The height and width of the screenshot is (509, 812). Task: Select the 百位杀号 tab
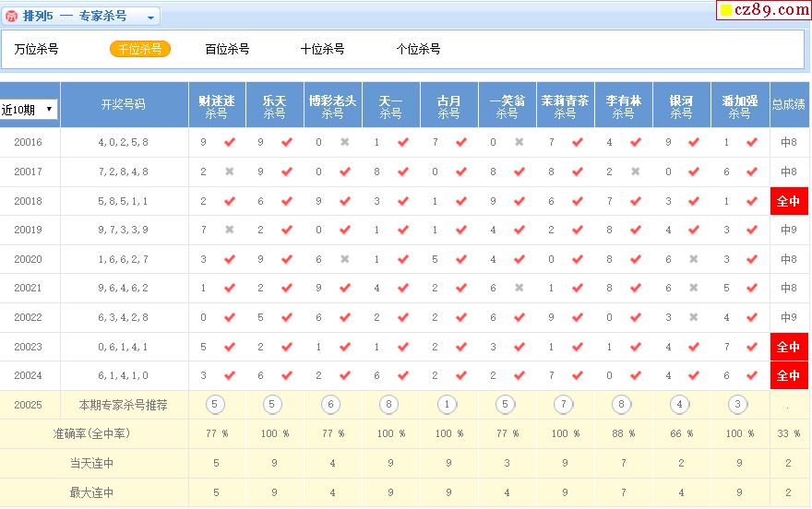pos(227,50)
